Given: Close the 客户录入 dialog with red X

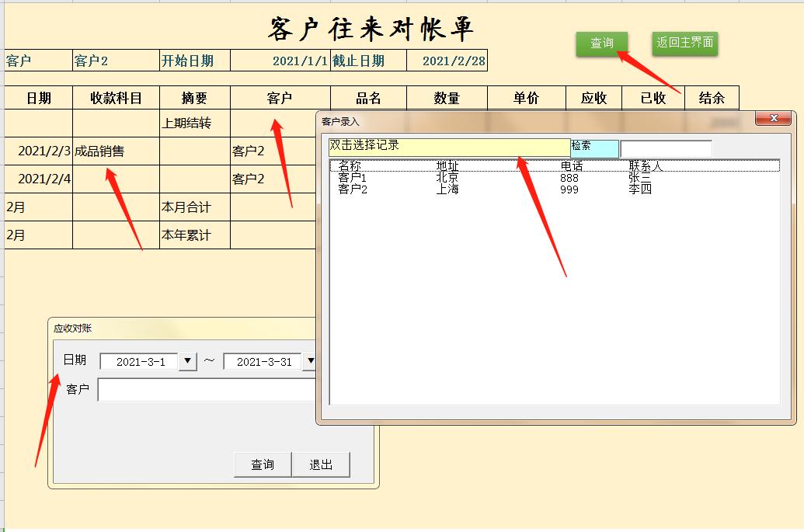Looking at the screenshot, I should coord(774,118).
